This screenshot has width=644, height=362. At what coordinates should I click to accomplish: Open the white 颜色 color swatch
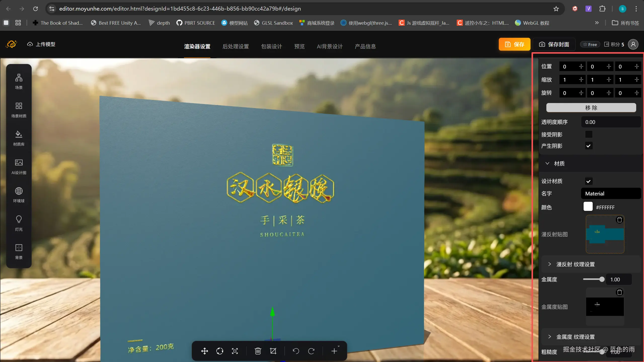[x=588, y=207]
